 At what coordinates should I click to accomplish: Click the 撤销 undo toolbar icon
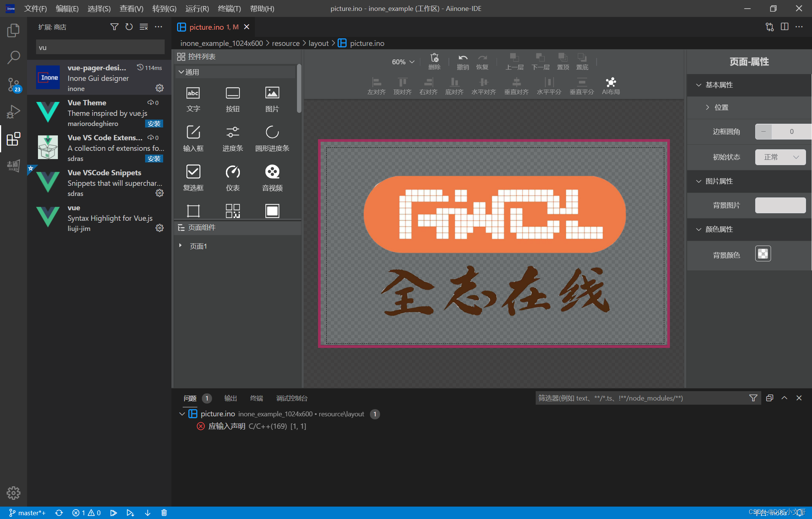463,61
